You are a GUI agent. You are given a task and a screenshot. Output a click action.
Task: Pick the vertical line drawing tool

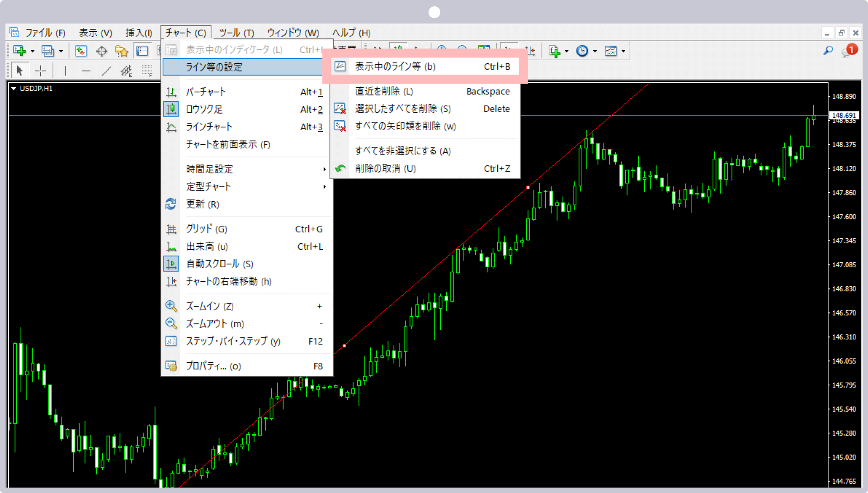click(65, 71)
